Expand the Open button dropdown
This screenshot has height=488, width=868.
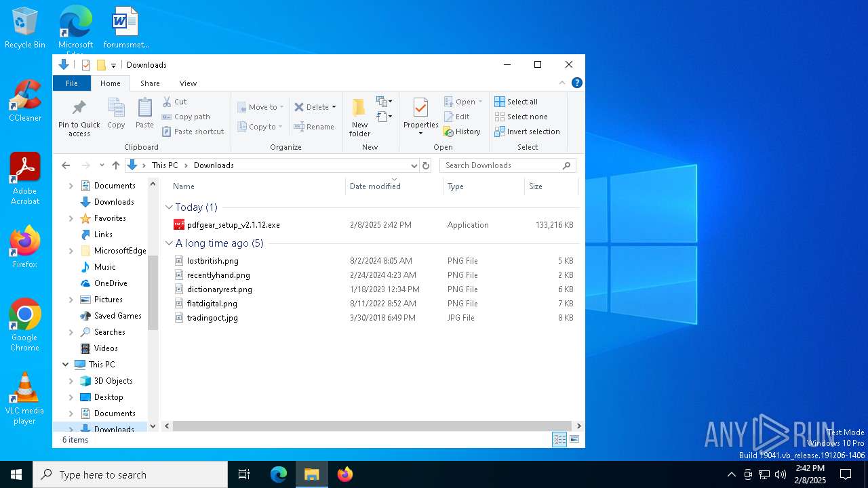click(480, 102)
